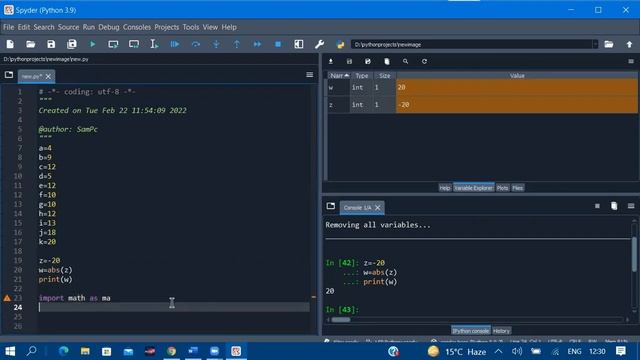Open the Edit menu
This screenshot has height=360, width=640.
point(24,27)
